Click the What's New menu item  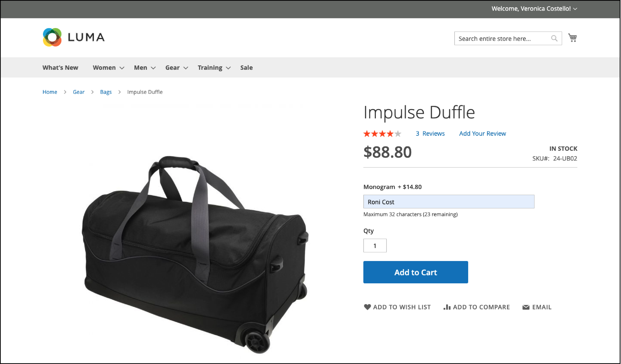click(x=60, y=67)
